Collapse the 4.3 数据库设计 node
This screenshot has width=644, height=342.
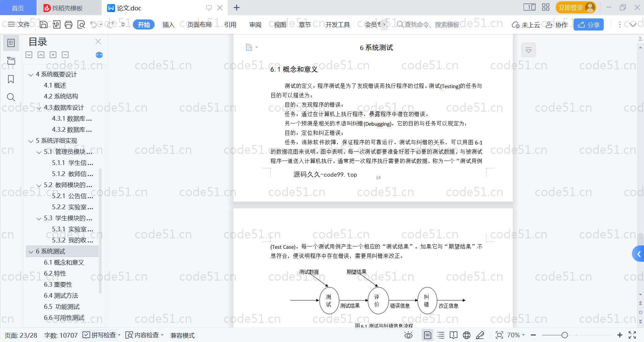[x=39, y=108]
